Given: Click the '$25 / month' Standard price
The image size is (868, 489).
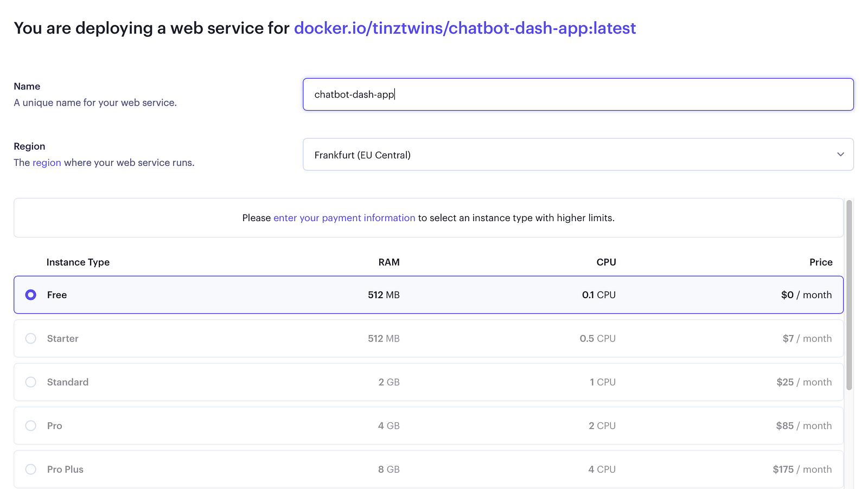Looking at the screenshot, I should pyautogui.click(x=804, y=382).
